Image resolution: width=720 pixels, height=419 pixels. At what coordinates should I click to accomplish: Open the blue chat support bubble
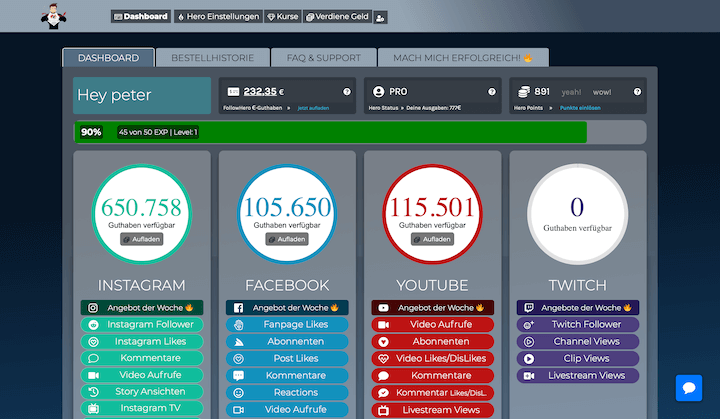pyautogui.click(x=689, y=388)
